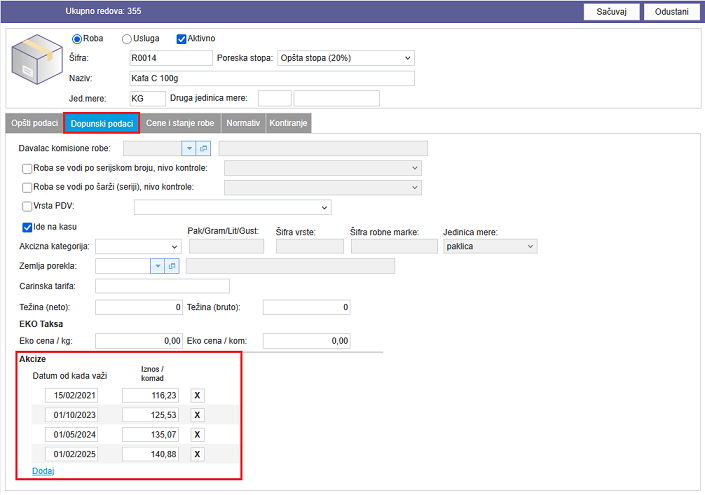This screenshot has width=705, height=495.
Task: Expand the Poreska stopa dropdown
Action: point(345,58)
